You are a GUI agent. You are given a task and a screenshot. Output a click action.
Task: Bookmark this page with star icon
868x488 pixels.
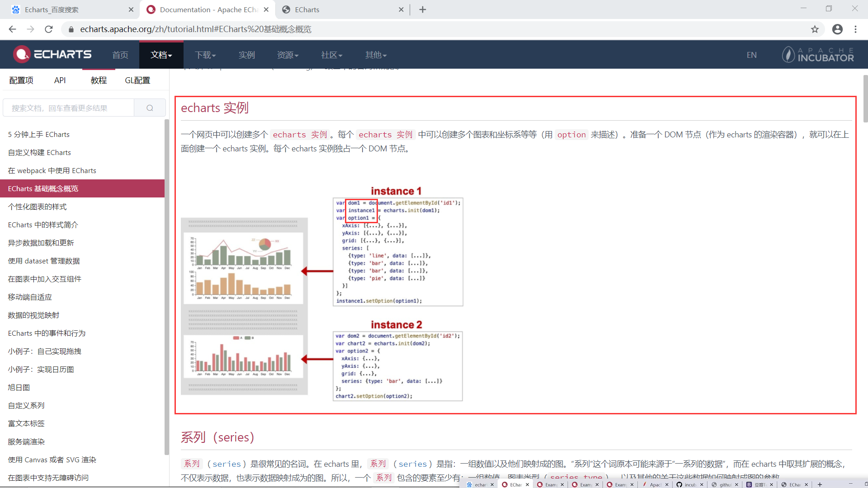coord(815,29)
